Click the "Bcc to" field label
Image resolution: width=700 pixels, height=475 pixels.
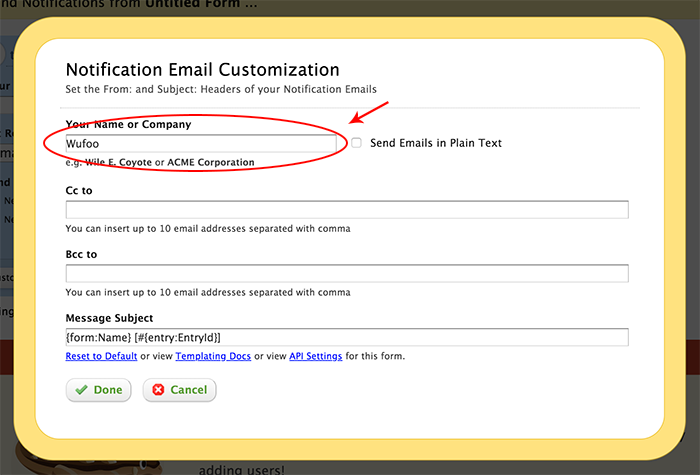pos(82,254)
